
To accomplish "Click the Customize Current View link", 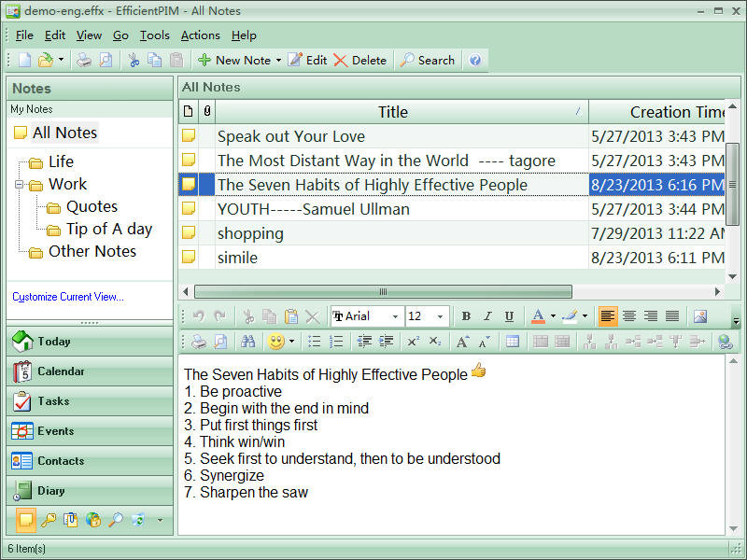I will pos(67,297).
